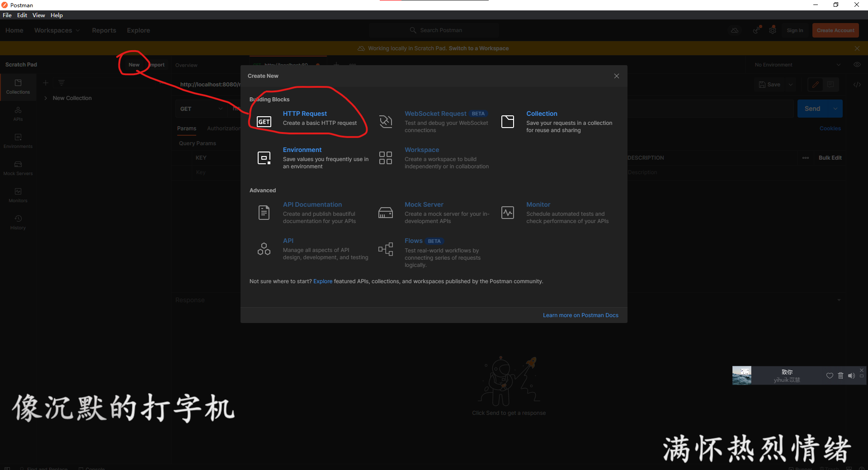Click the Create Account button
Screen dimensions: 868x470
pyautogui.click(x=835, y=30)
